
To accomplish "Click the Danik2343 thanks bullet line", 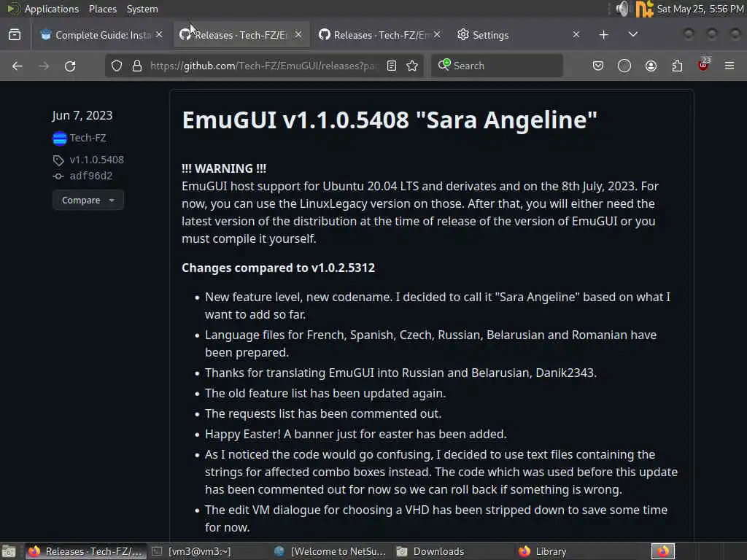I will (x=400, y=373).
